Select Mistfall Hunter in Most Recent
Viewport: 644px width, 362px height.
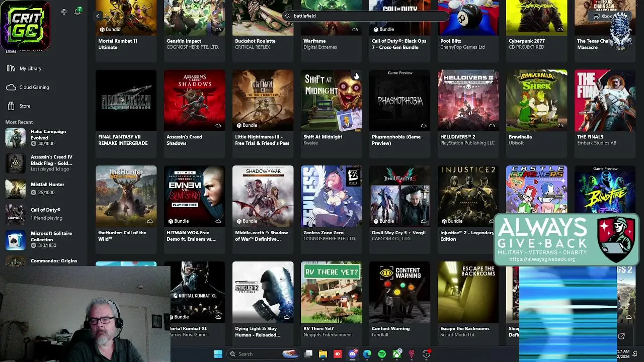pos(44,188)
